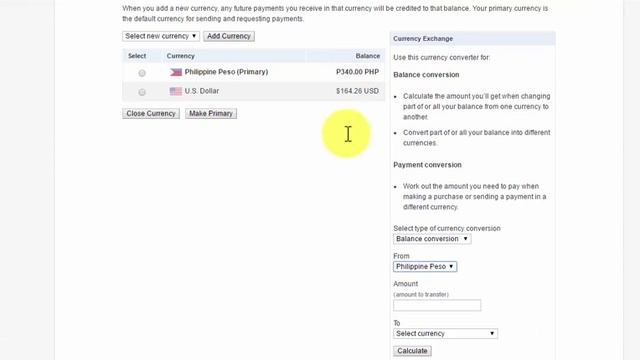
Task: Select the Philippine Peso radio button
Action: tap(142, 73)
